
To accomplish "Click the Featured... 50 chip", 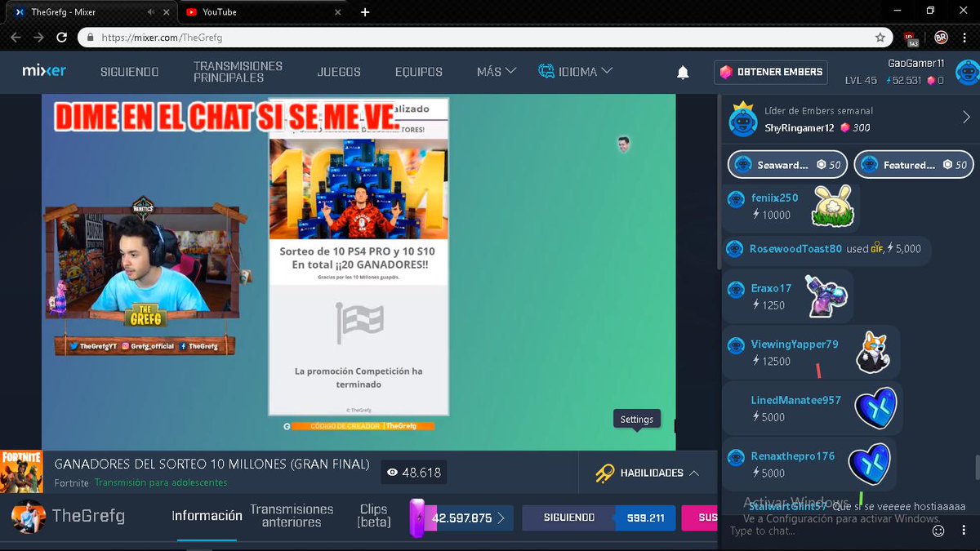I will (914, 165).
